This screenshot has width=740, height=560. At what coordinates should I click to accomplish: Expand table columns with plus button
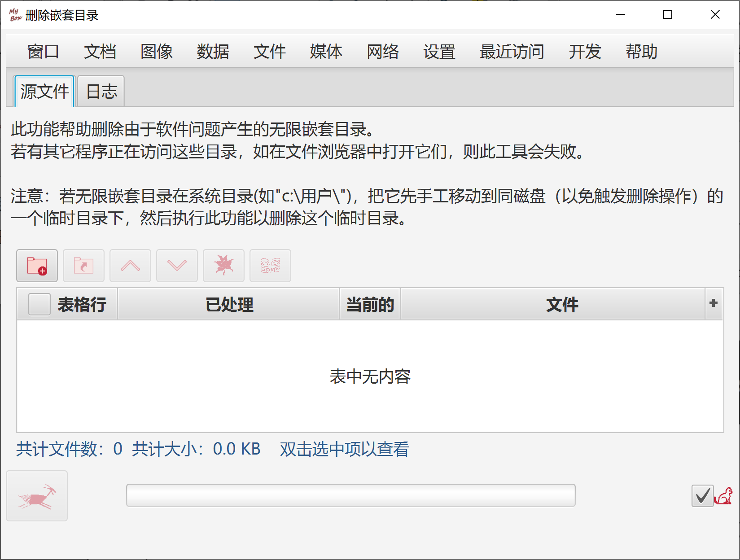point(714,303)
